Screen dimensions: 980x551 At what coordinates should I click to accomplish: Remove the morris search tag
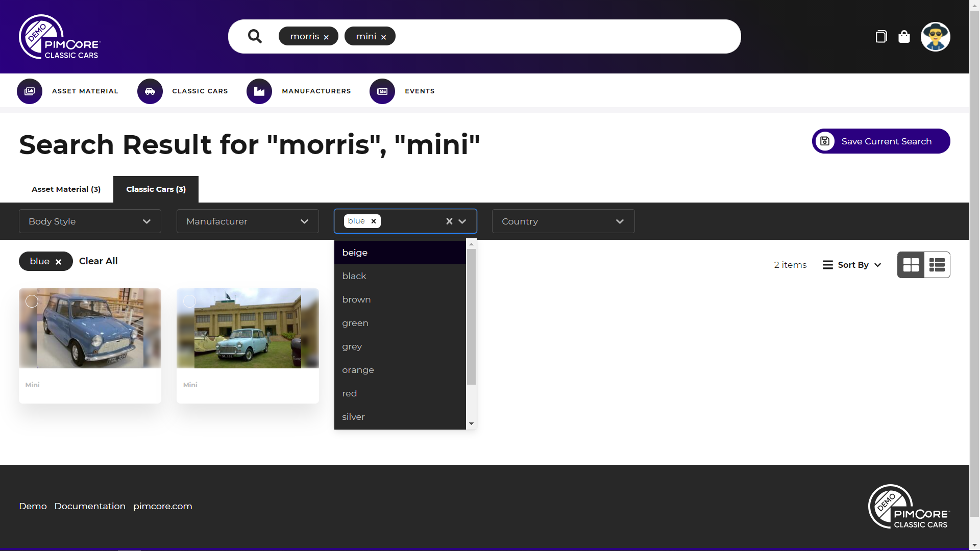point(326,37)
